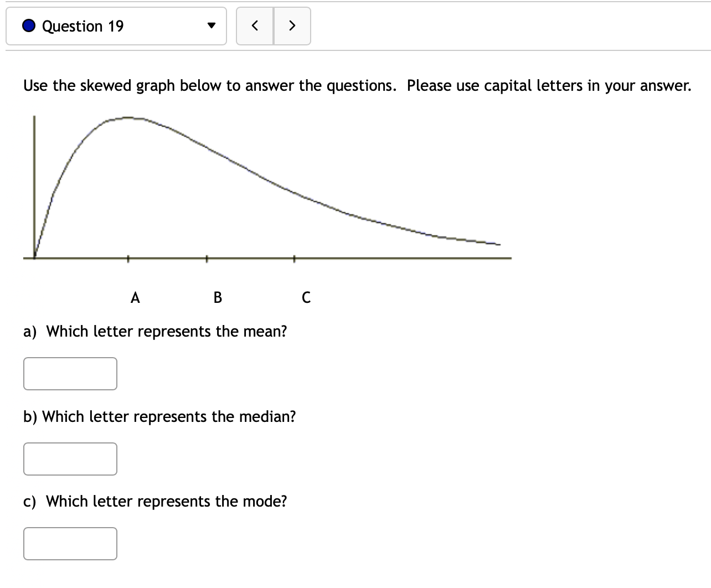
Task: Click letter A below the graph
Action: tap(135, 297)
